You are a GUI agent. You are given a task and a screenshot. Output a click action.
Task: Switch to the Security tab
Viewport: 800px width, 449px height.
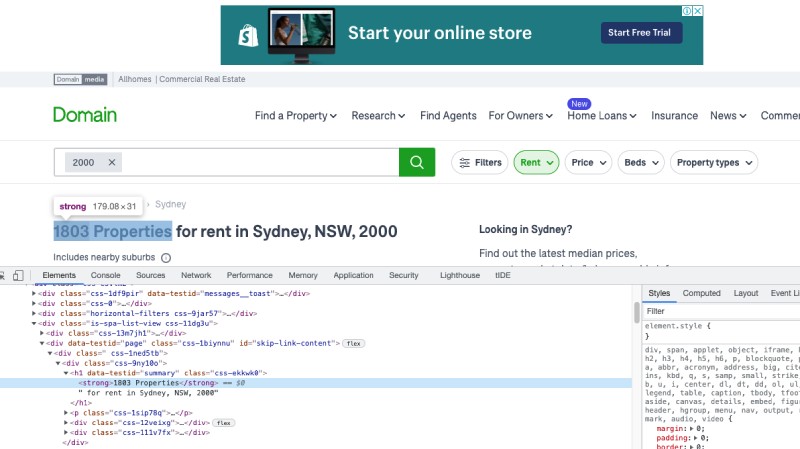[404, 275]
